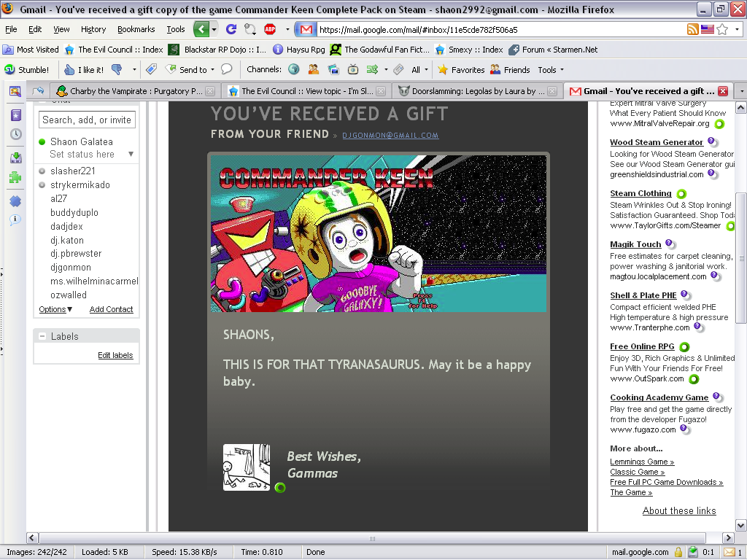Click the chat search, add, or invite field

point(87,120)
